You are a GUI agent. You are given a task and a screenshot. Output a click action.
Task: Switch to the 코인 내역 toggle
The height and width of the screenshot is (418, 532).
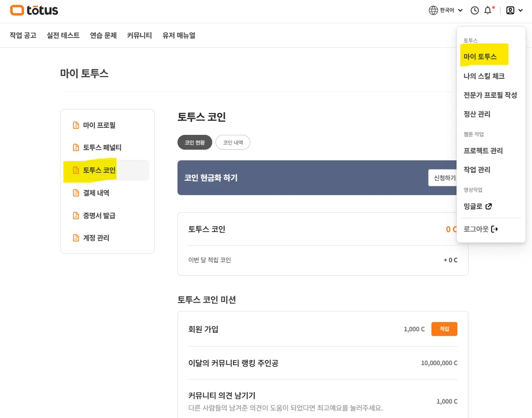coord(233,143)
